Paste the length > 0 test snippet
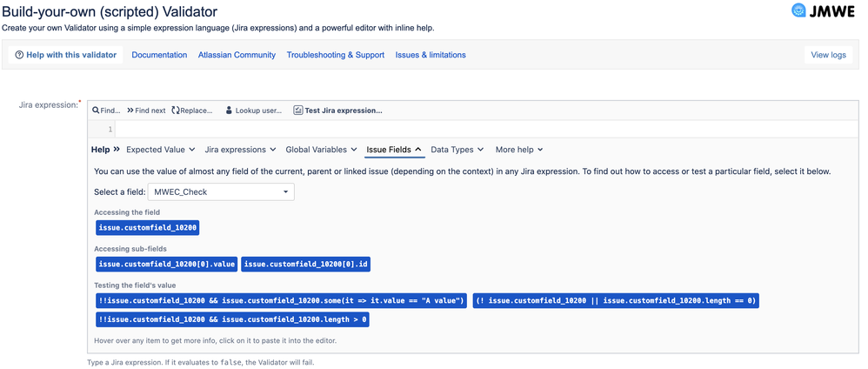The width and height of the screenshot is (868, 369). (x=232, y=319)
